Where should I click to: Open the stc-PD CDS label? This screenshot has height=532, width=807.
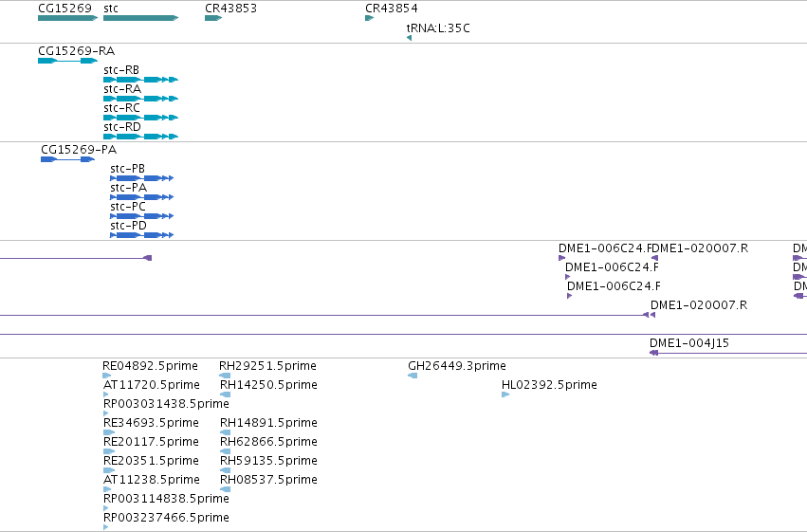tap(128, 226)
